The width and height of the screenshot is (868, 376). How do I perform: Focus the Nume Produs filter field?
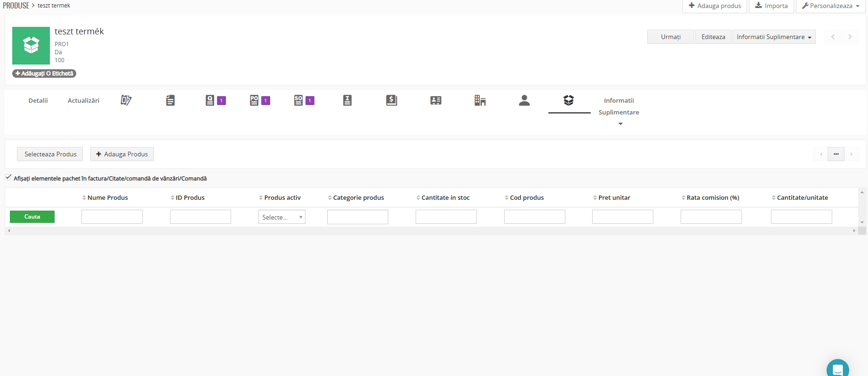112,217
